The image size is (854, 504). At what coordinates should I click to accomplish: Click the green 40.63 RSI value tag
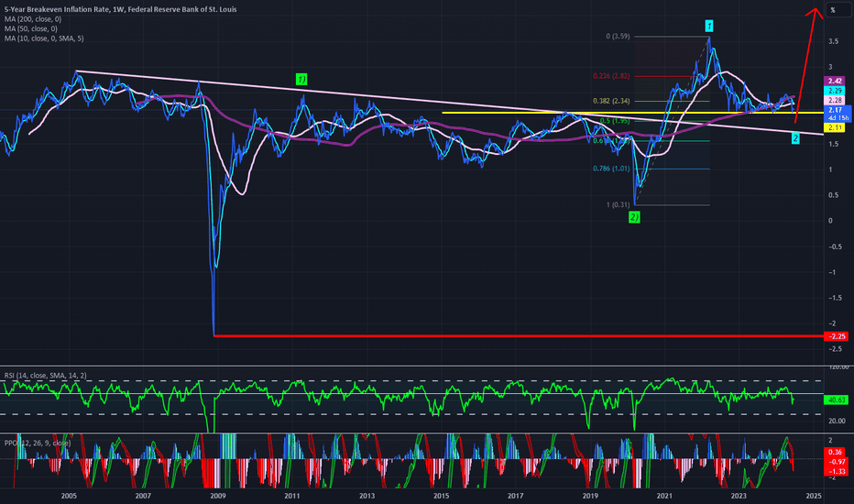[836, 400]
